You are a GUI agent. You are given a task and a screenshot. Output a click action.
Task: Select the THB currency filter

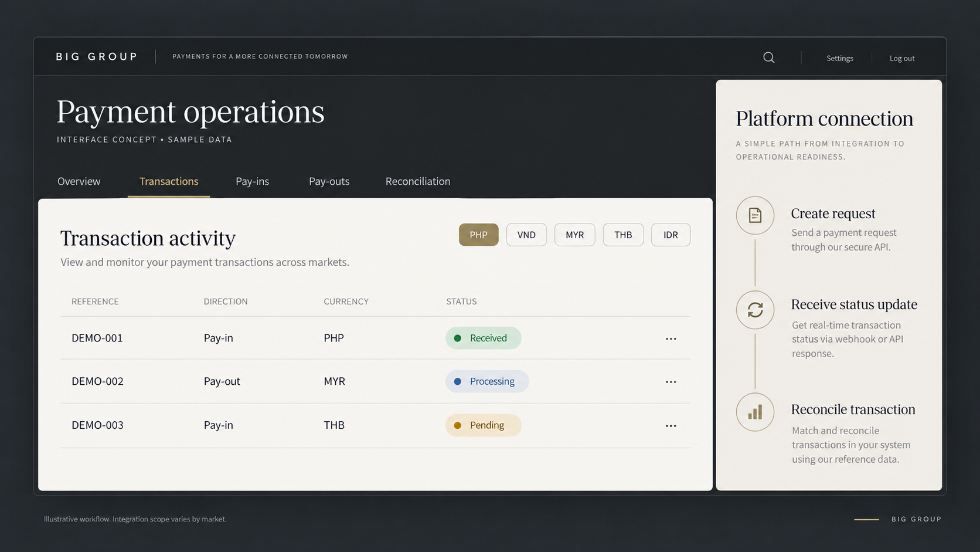[623, 235]
